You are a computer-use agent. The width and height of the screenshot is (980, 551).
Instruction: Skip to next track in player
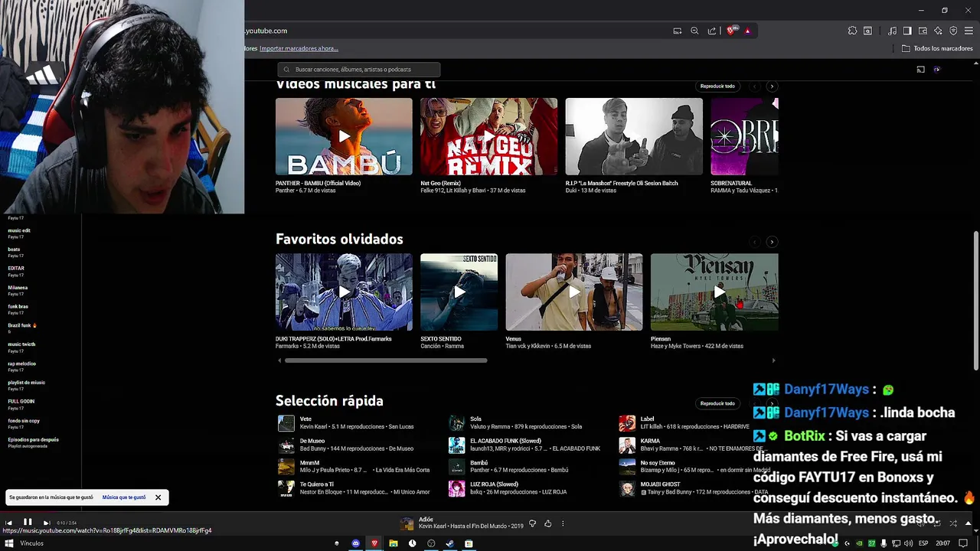tap(46, 523)
